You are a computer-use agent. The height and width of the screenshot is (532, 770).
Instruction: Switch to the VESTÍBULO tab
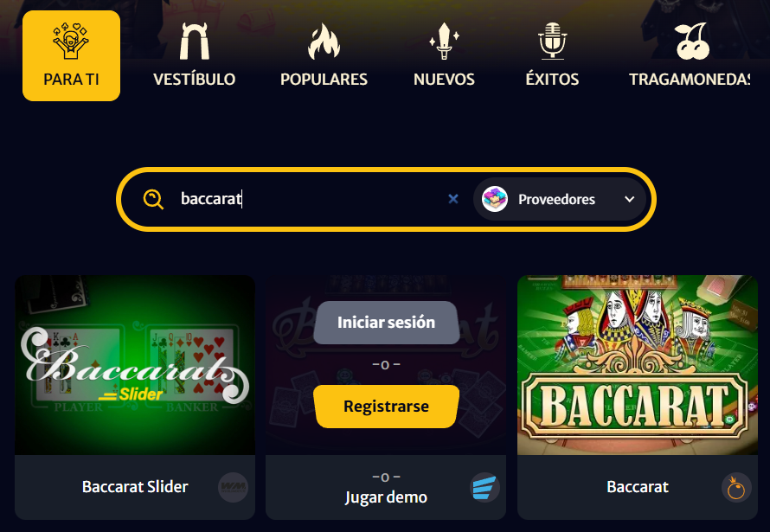pyautogui.click(x=195, y=55)
